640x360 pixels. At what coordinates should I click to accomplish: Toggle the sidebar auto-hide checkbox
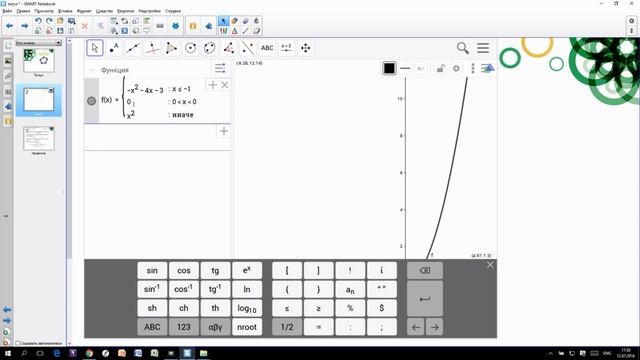click(x=18, y=343)
